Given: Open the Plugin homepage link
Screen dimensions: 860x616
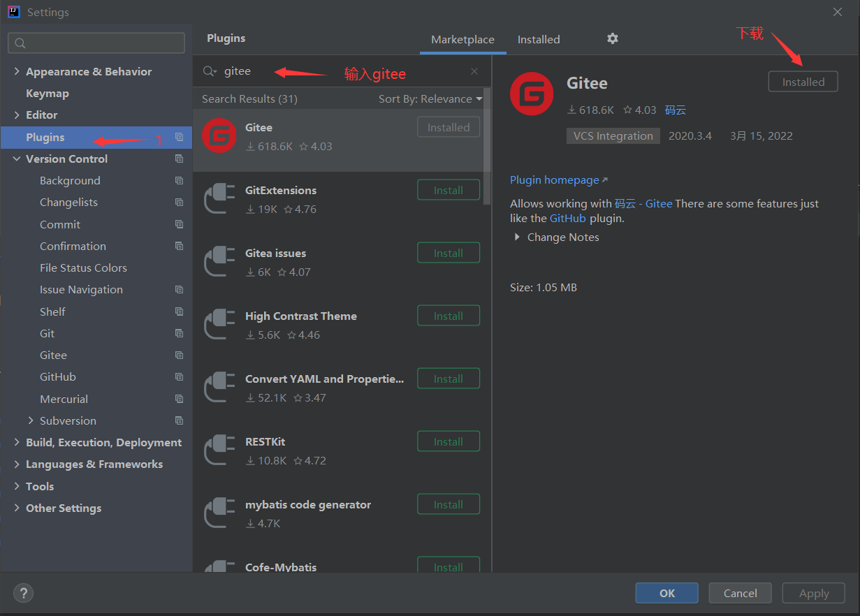Looking at the screenshot, I should [x=559, y=179].
